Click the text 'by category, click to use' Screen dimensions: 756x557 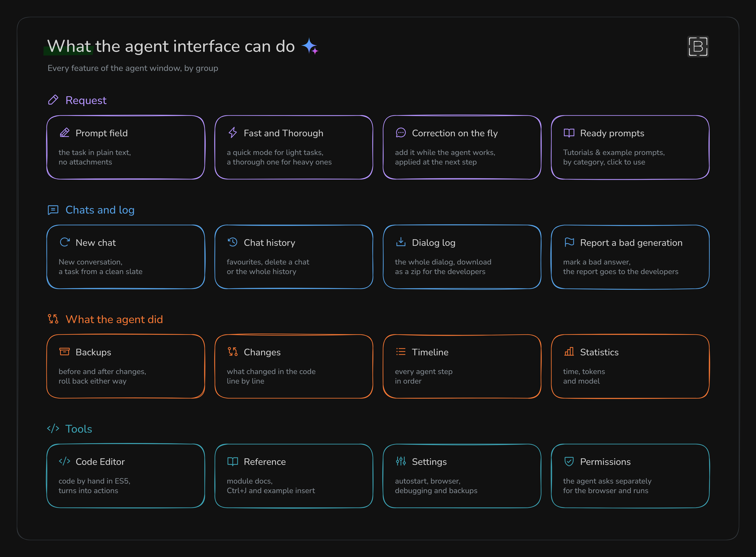(604, 162)
